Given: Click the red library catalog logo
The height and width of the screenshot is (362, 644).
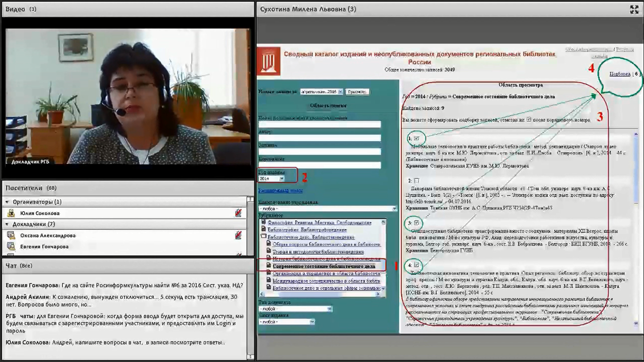Looking at the screenshot, I should pos(269,61).
